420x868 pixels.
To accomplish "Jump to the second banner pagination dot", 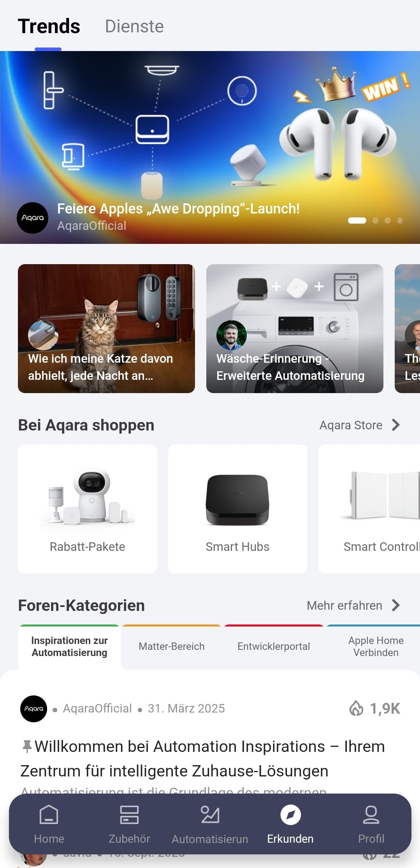I will click(375, 221).
